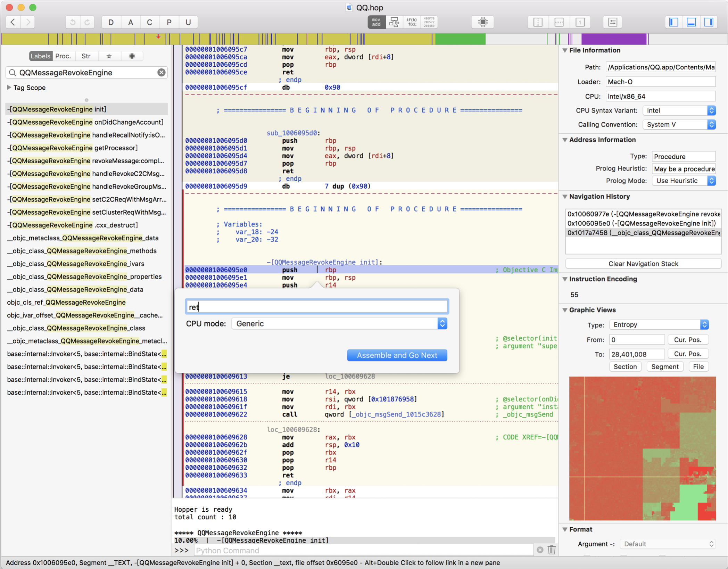Click the Section button
This screenshot has width=728, height=569.
625,366
